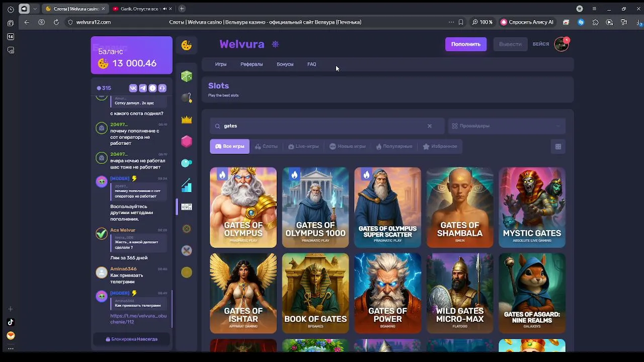The height and width of the screenshot is (362, 644).
Task: Open the Рефералы navigation item
Action: (252, 64)
